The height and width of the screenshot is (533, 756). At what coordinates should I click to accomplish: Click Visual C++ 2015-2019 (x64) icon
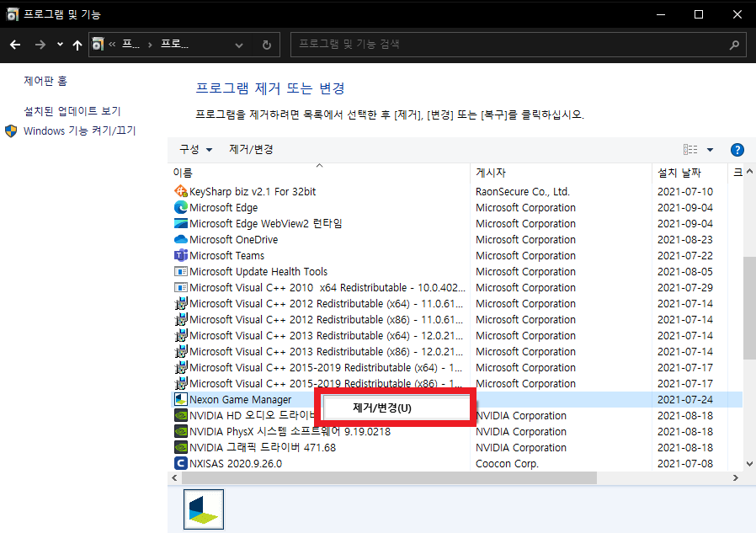click(x=181, y=368)
